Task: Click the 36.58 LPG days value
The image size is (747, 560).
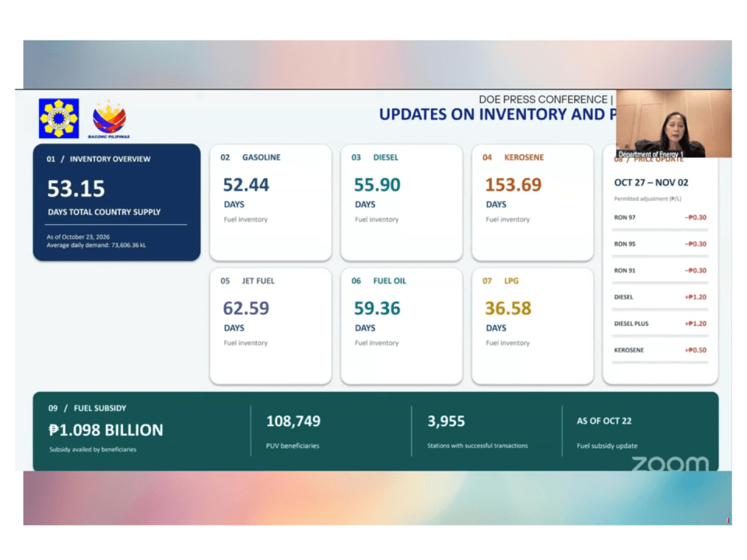Action: pyautogui.click(x=508, y=308)
